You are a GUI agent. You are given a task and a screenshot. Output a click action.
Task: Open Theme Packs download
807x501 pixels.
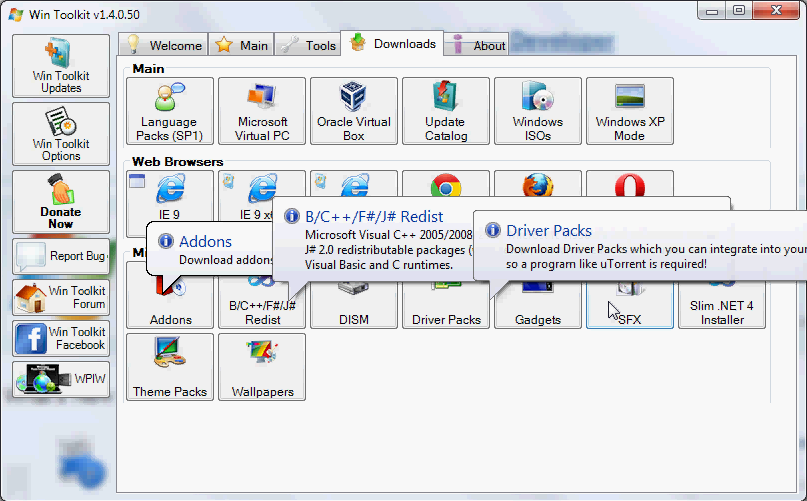pyautogui.click(x=170, y=367)
